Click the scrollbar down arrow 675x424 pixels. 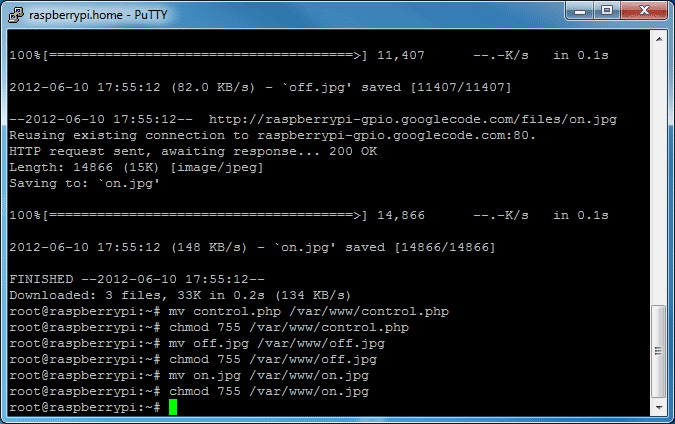click(x=658, y=405)
